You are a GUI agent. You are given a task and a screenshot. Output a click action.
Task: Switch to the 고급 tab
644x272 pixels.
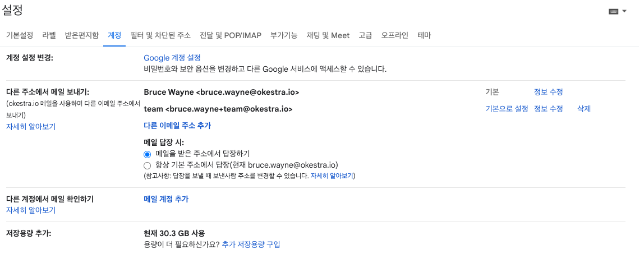coord(365,35)
